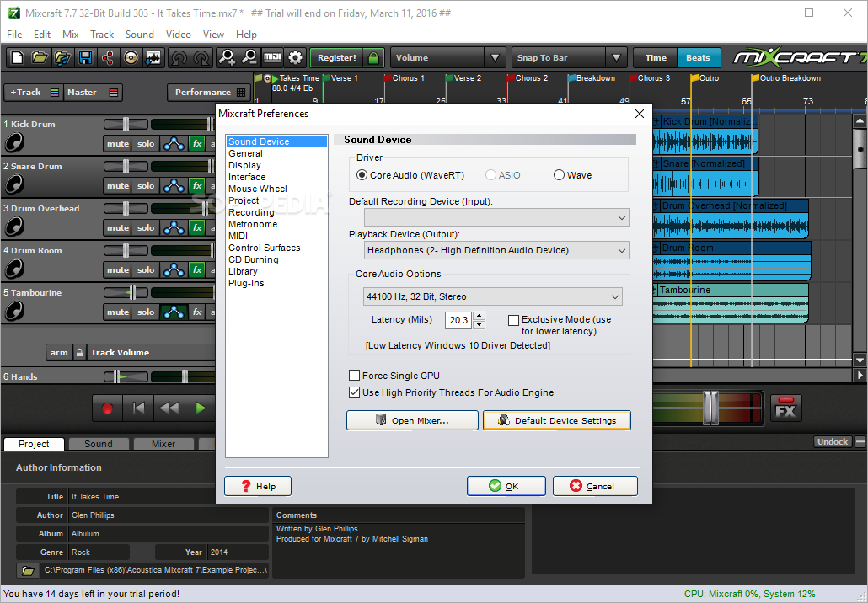
Task: Zoom in with the magnifier plus icon
Action: coord(227,57)
